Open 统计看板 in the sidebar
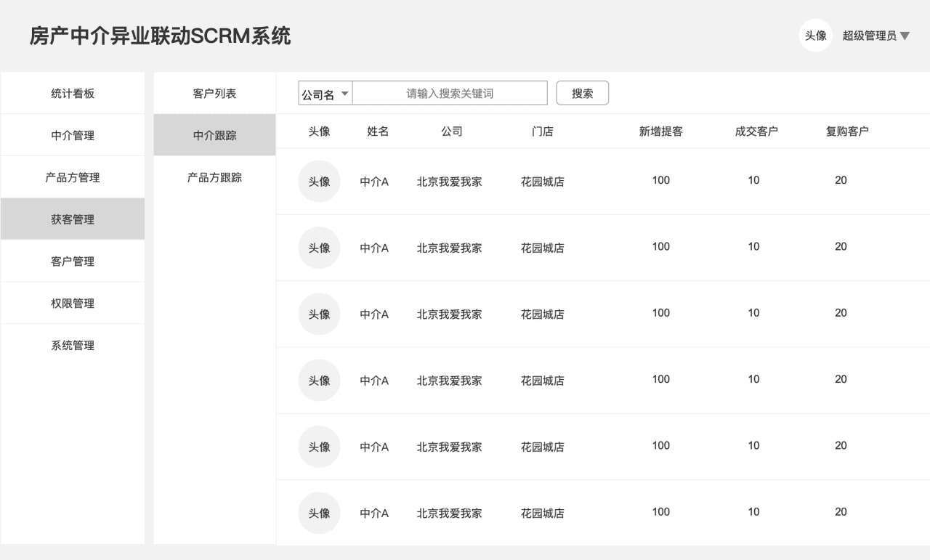This screenshot has height=560, width=930. click(x=73, y=94)
